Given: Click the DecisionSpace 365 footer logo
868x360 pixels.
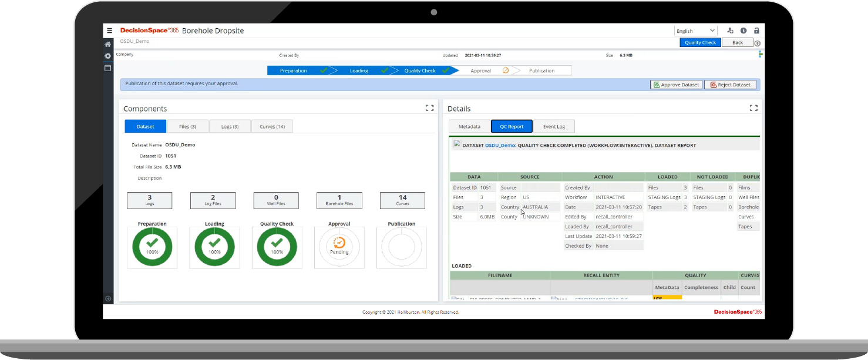Looking at the screenshot, I should click(x=738, y=312).
